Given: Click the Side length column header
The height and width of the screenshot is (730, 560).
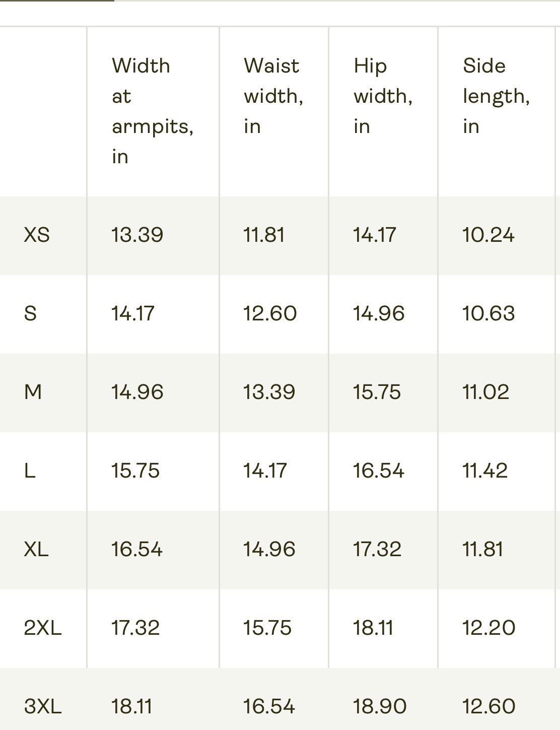Looking at the screenshot, I should (496, 96).
